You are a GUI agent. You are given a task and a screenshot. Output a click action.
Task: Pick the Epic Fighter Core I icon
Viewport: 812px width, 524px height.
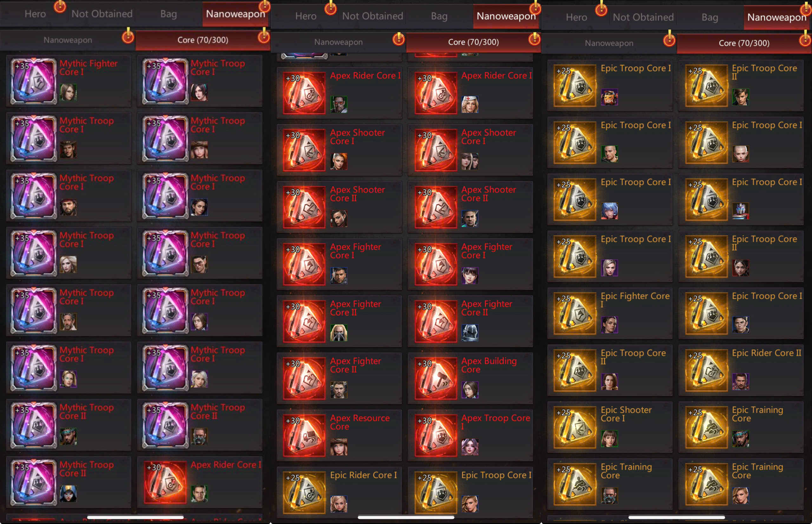(575, 313)
